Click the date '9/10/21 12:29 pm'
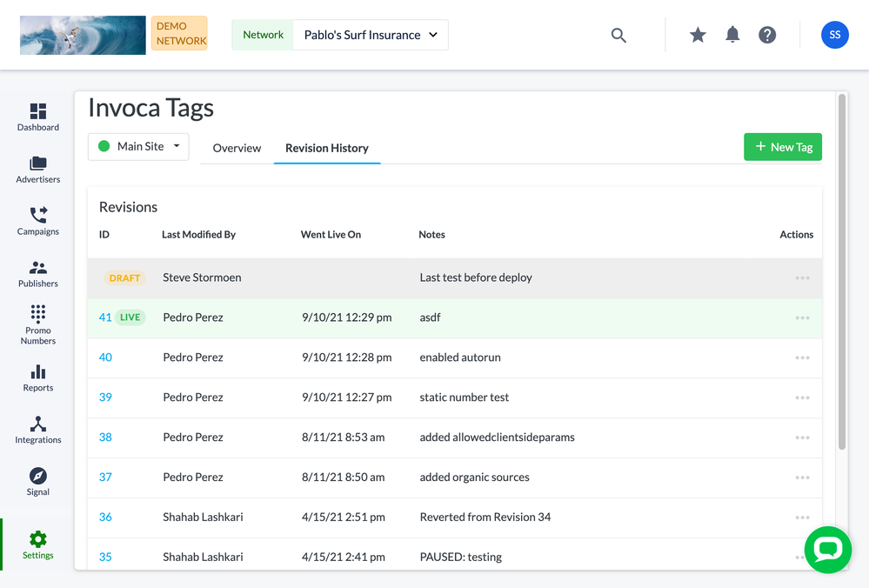 pos(346,317)
